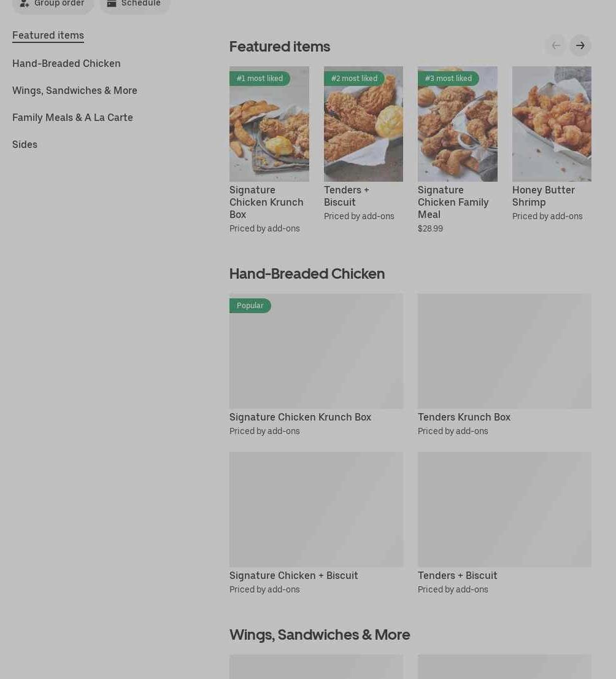
Task: Open the Tenders + Biscuit featured photo
Action: click(x=363, y=124)
